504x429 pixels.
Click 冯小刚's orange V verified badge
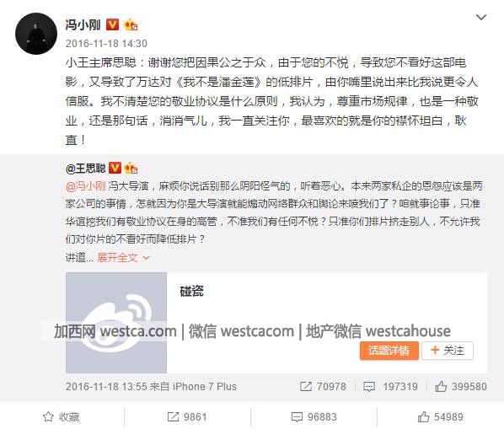(112, 24)
